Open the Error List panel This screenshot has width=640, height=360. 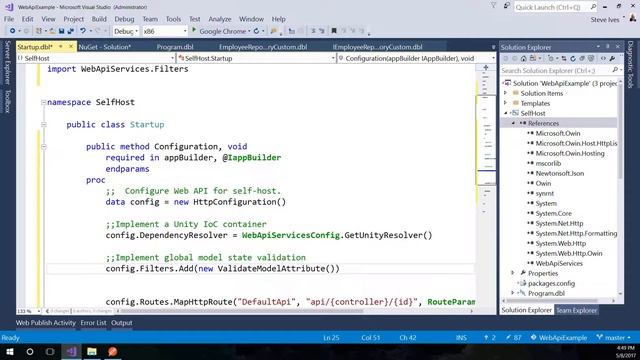point(93,322)
